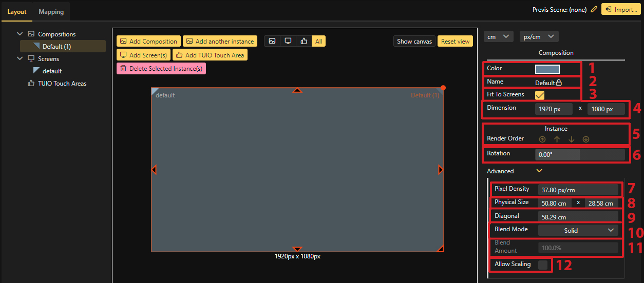
Task: Open the cm units dropdown
Action: 499,36
